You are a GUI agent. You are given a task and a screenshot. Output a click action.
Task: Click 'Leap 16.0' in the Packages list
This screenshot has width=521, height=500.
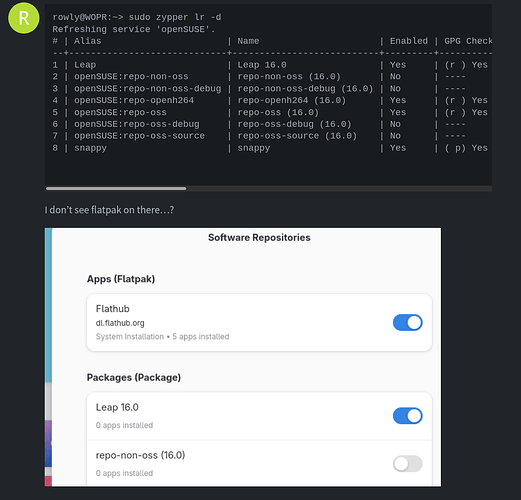(x=117, y=407)
